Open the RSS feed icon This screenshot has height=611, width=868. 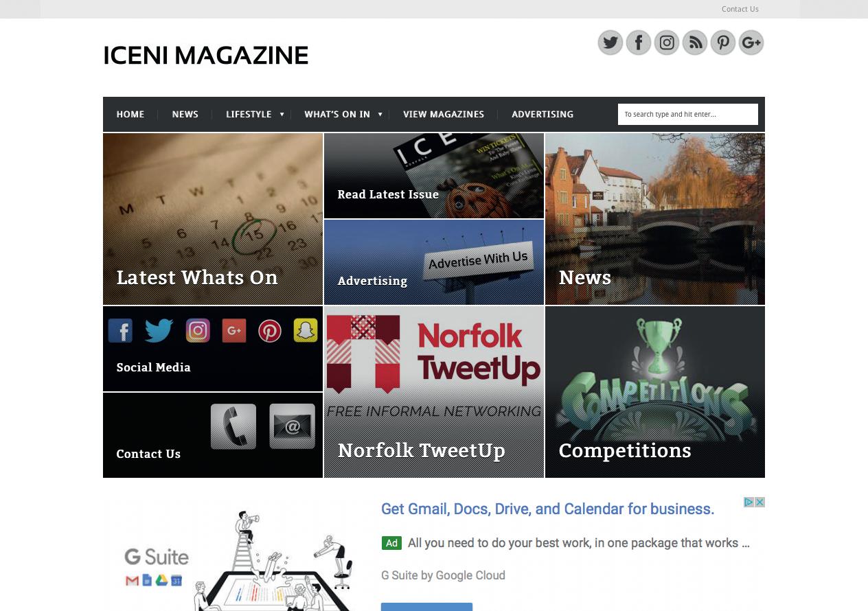point(694,43)
